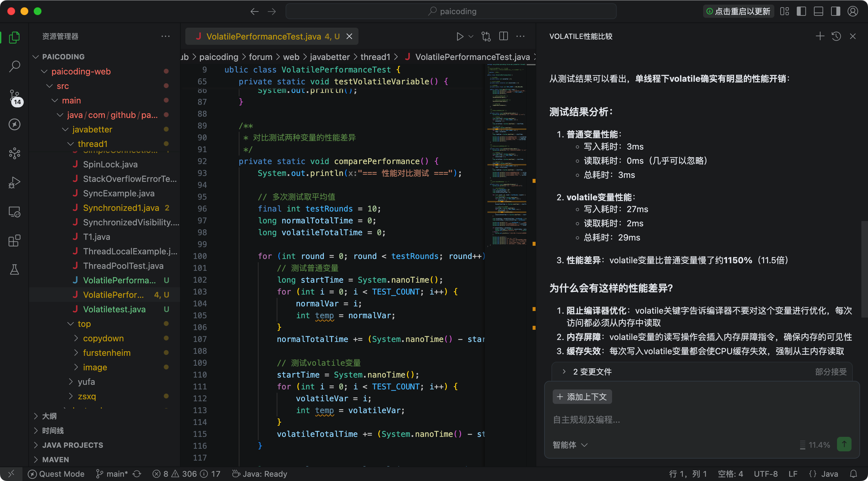
Task: Open the Search view in activity bar
Action: tap(14, 66)
